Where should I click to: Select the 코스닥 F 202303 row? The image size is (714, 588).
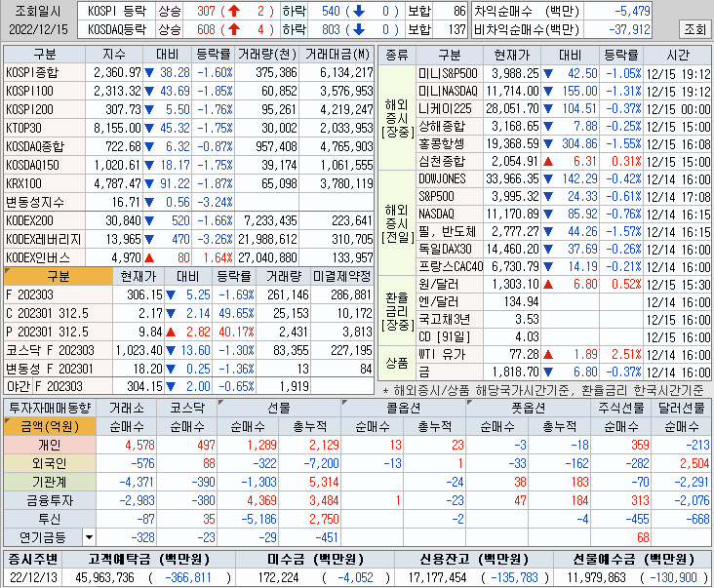click(x=189, y=350)
